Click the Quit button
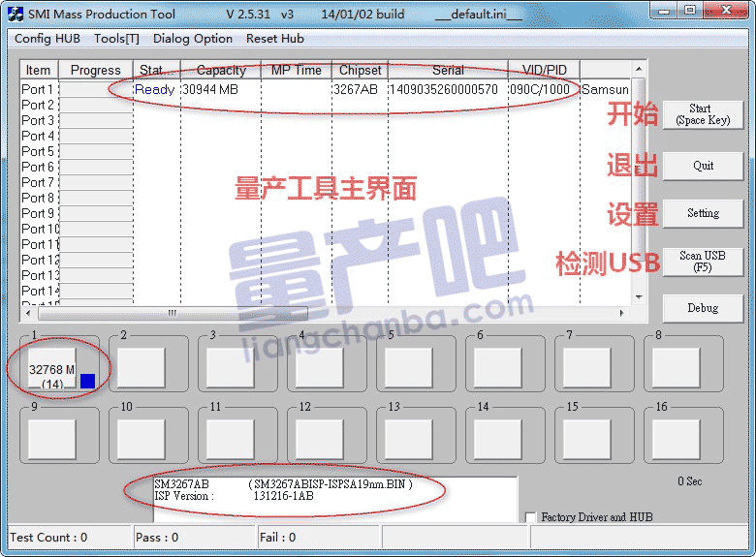756x557 pixels. tap(703, 166)
